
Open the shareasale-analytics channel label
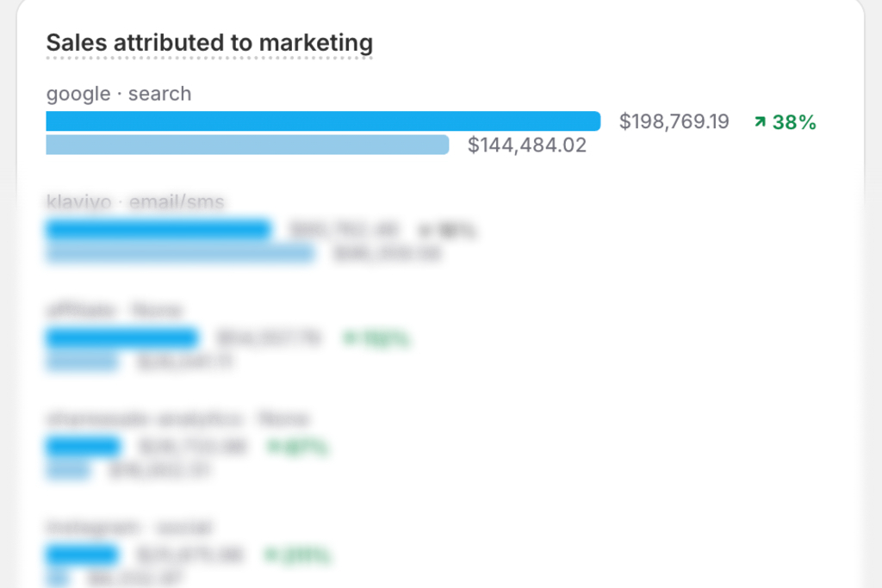[177, 418]
